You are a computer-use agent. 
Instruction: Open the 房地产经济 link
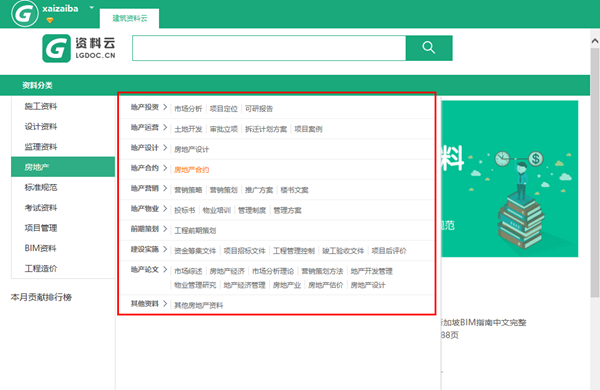point(227,271)
